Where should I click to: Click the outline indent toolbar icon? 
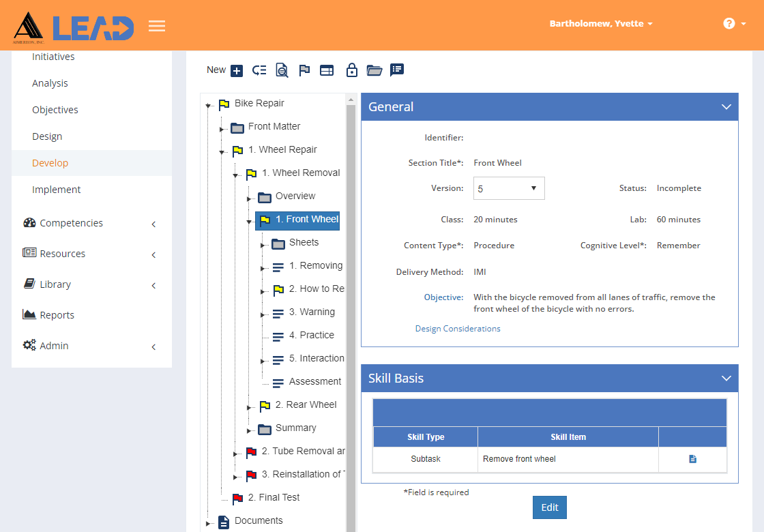tap(259, 71)
